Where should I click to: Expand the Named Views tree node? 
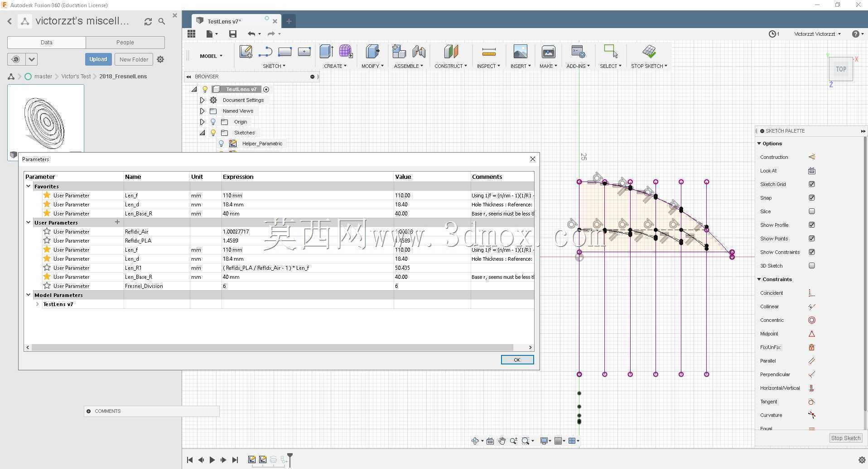click(203, 111)
